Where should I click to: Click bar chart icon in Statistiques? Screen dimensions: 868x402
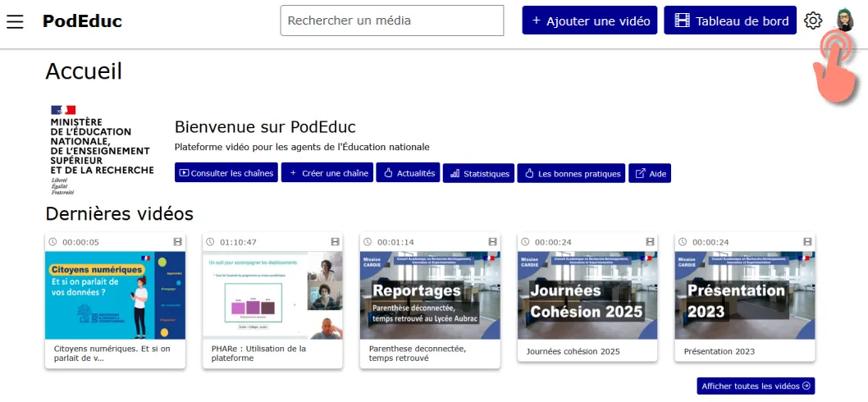click(455, 173)
